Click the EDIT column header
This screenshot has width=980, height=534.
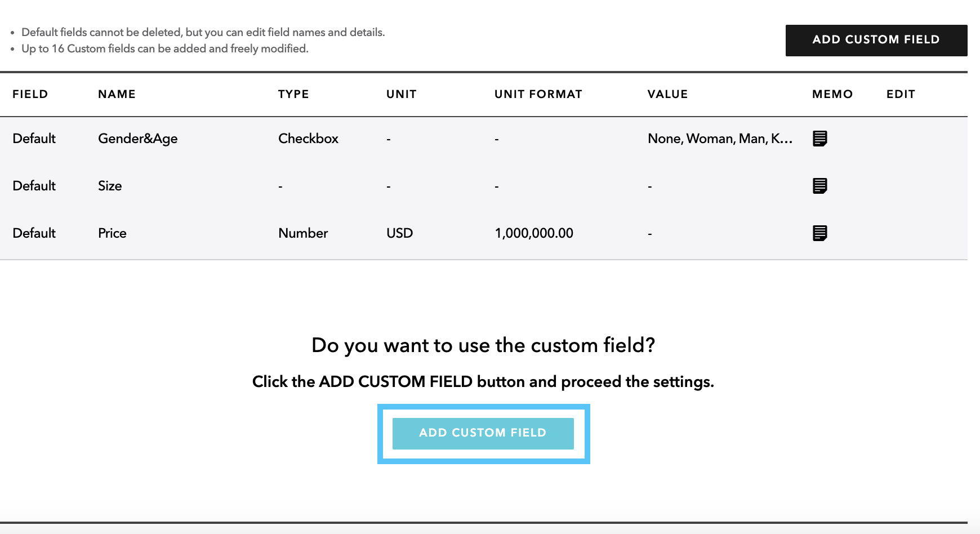[901, 94]
